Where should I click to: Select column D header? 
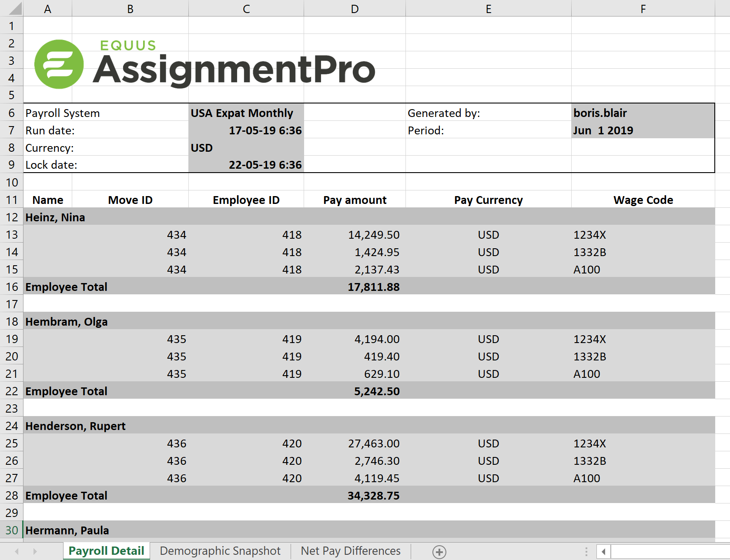(355, 9)
